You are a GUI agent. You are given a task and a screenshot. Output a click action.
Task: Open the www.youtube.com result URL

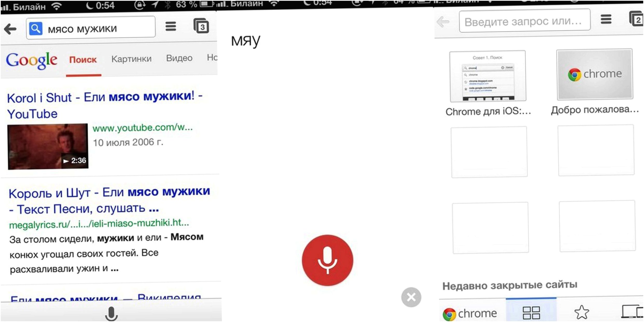(143, 127)
